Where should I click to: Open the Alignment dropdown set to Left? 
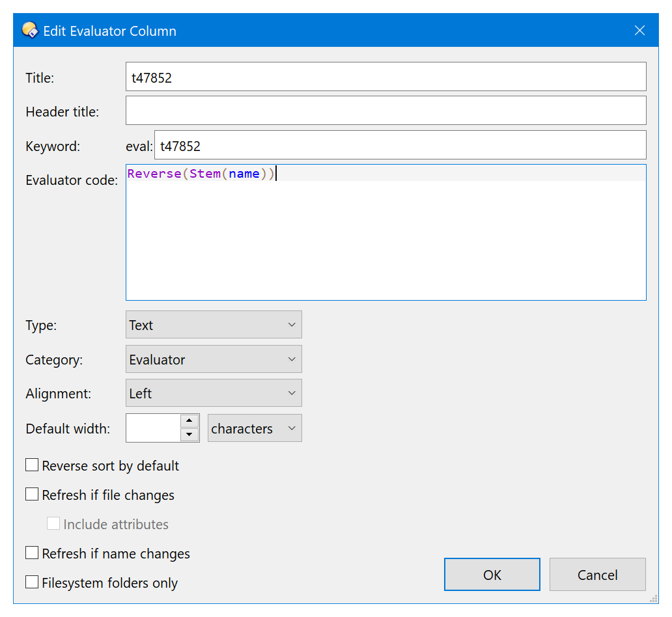pyautogui.click(x=214, y=394)
